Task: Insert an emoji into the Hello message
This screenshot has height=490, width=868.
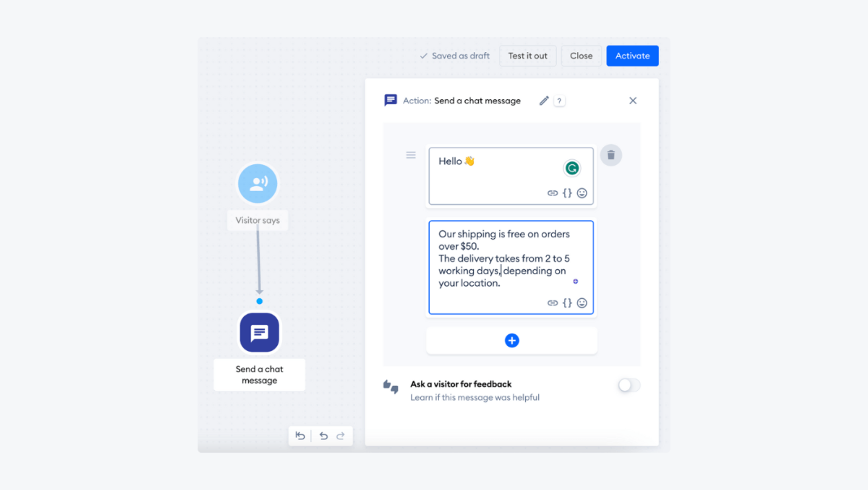Action: pyautogui.click(x=583, y=193)
